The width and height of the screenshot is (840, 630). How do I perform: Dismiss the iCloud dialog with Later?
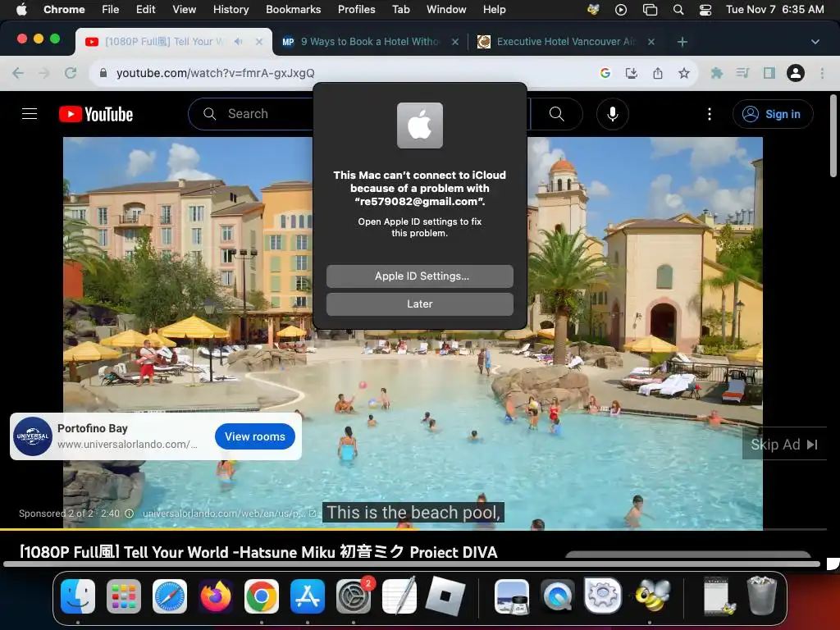pyautogui.click(x=419, y=304)
